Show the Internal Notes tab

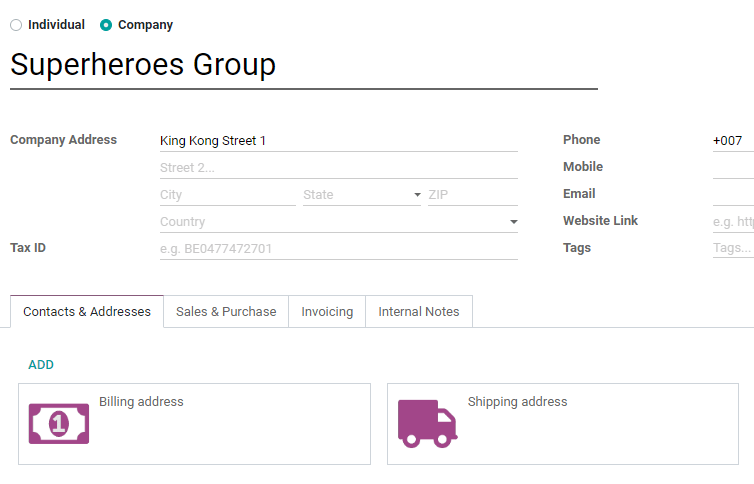[419, 312]
